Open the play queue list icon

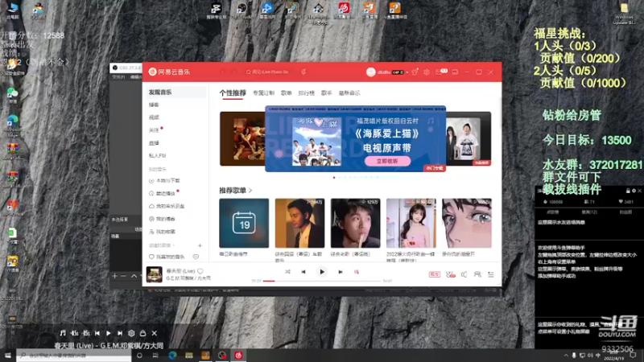(x=491, y=274)
